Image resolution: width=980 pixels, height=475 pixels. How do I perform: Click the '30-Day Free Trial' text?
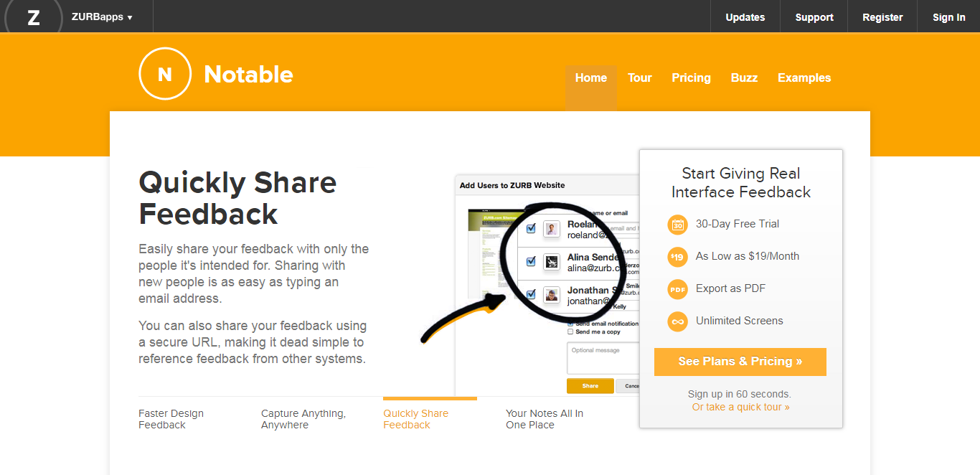tap(738, 224)
